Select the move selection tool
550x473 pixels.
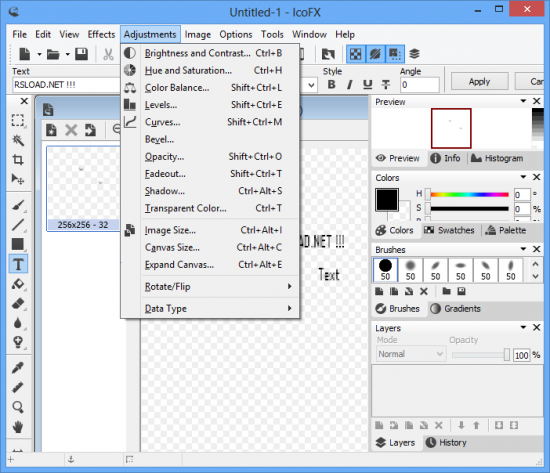(x=18, y=179)
